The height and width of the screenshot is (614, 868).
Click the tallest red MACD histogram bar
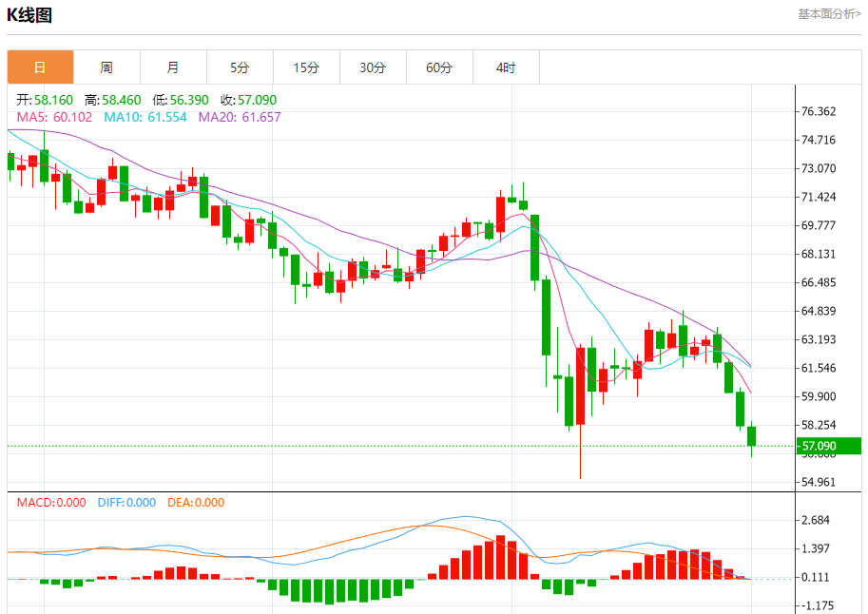500,557
